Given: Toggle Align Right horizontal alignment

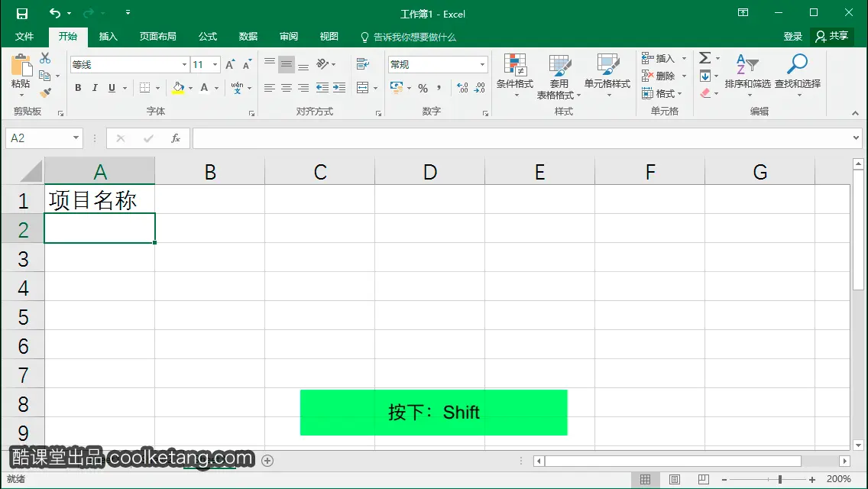Looking at the screenshot, I should 303,88.
